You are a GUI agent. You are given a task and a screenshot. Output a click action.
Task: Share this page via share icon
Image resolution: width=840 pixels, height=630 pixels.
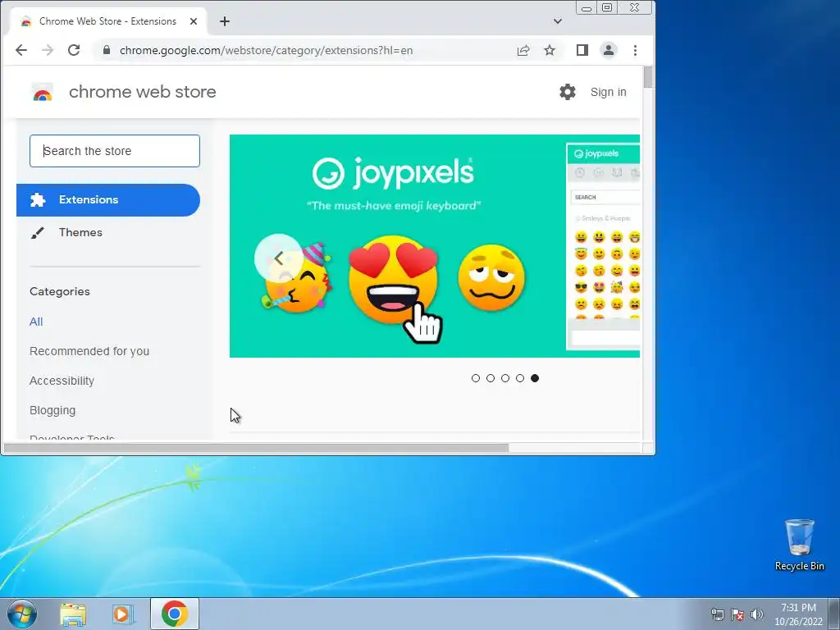coord(523,50)
